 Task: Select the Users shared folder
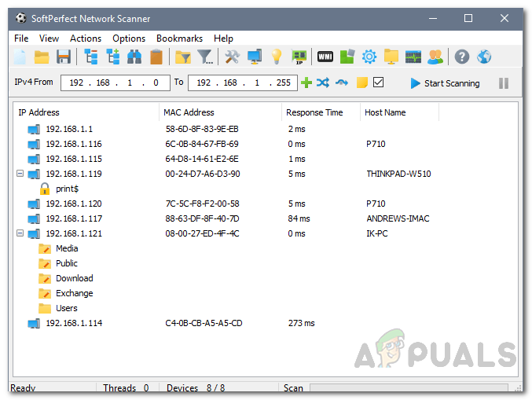(67, 308)
